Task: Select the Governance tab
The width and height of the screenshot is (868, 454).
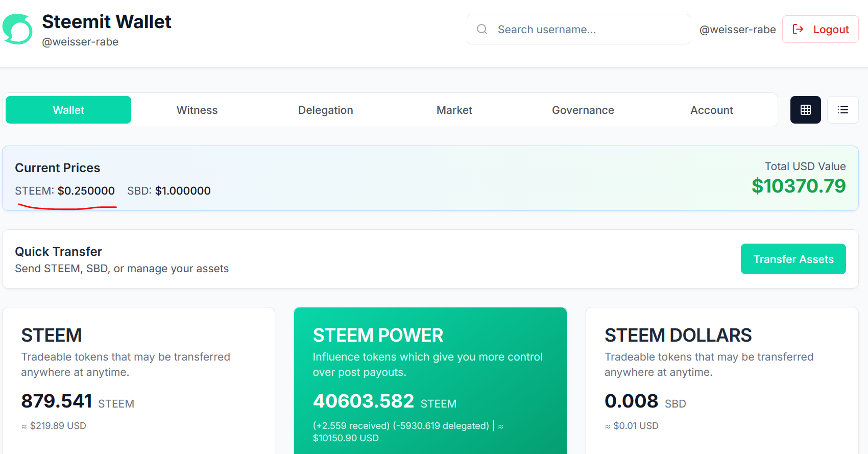Action: point(583,110)
